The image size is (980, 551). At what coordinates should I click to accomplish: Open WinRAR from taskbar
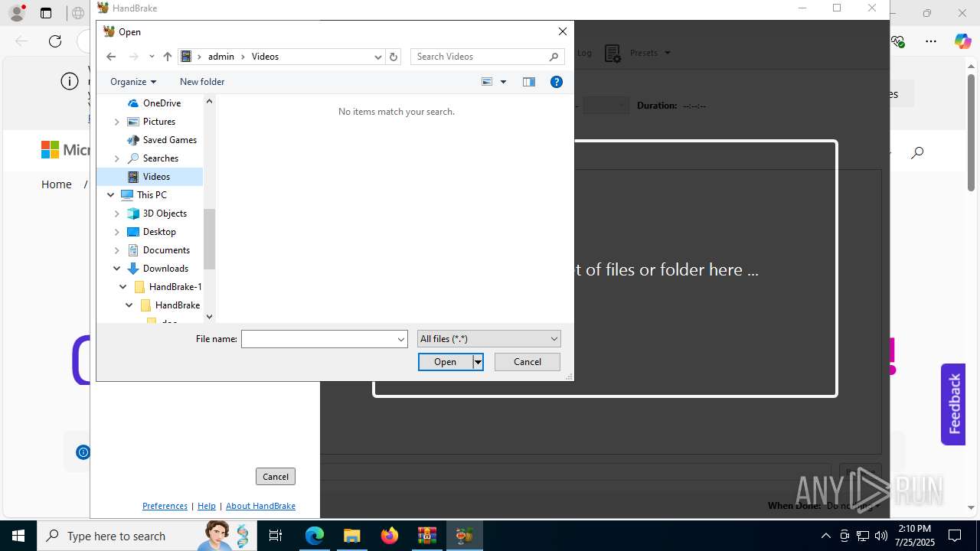pyautogui.click(x=426, y=536)
